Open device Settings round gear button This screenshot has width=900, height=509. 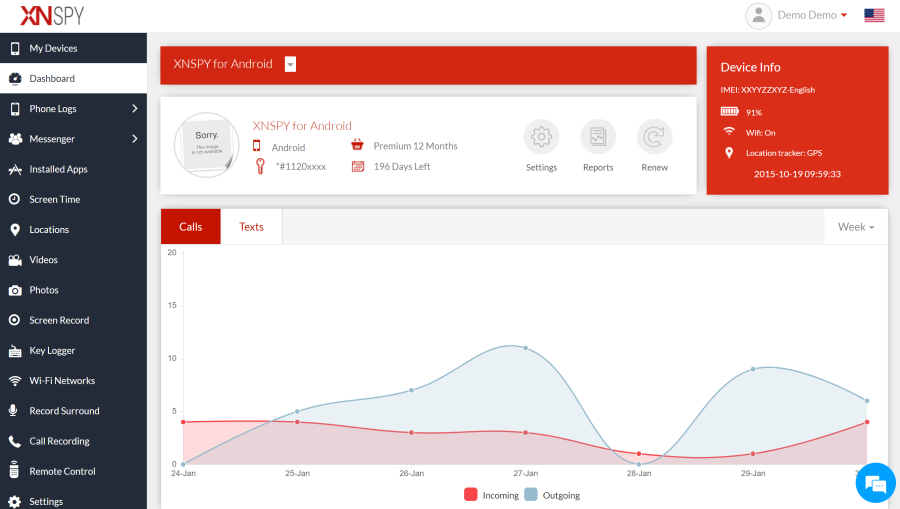(541, 137)
